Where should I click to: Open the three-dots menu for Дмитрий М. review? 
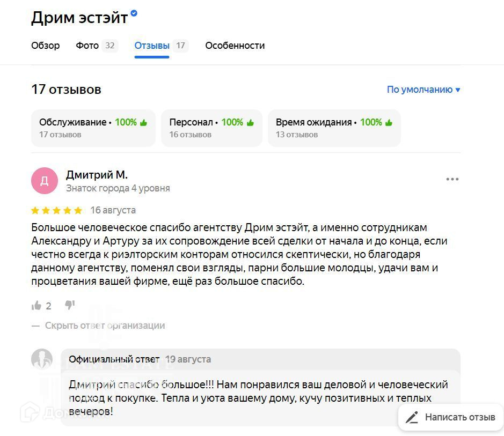(x=452, y=179)
